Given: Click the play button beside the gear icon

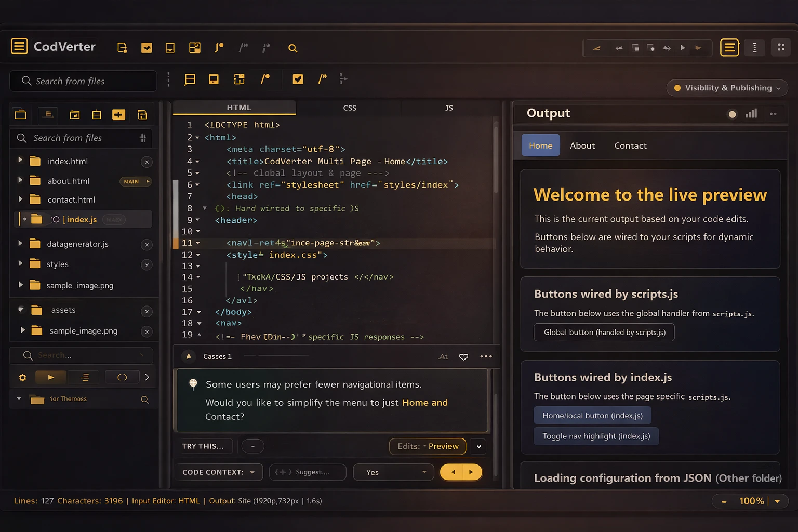Looking at the screenshot, I should 51,377.
